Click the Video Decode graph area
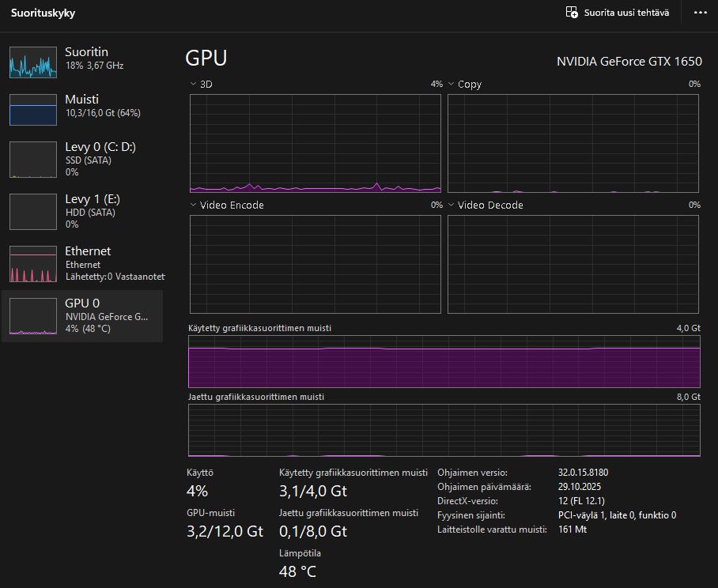 point(573,264)
